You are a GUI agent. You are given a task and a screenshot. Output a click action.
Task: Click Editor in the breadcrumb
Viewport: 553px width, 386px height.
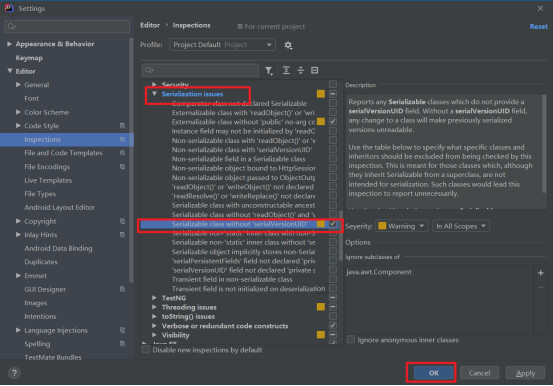point(150,25)
